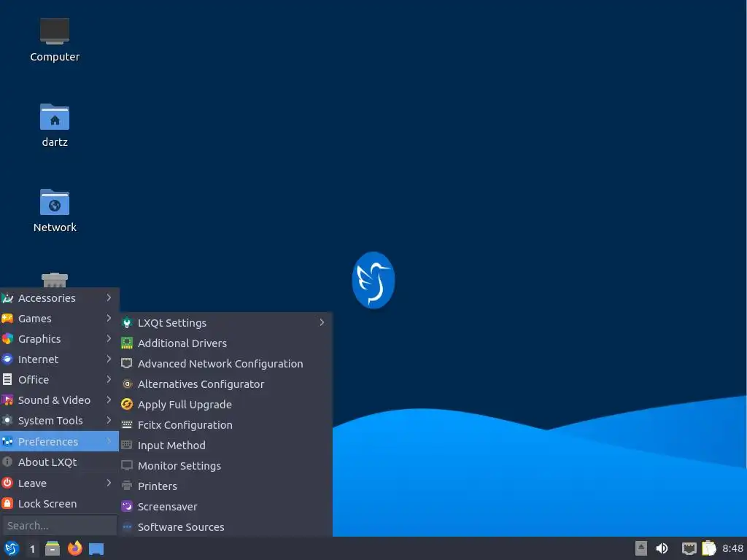Open Additional Drivers

[226, 343]
